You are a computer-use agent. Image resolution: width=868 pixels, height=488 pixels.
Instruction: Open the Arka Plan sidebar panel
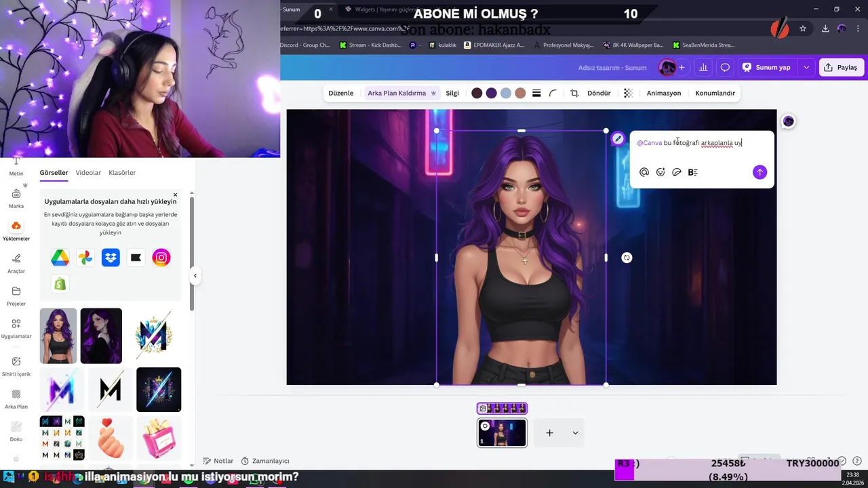(16, 399)
